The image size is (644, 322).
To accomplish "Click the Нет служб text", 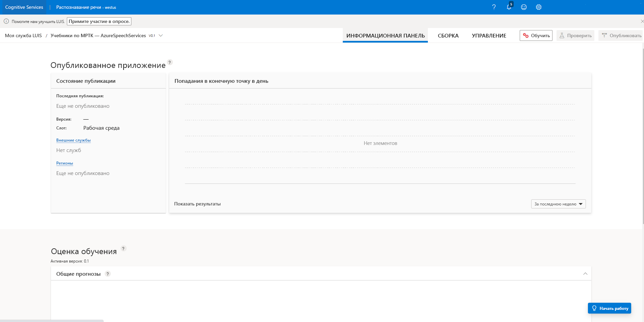I will click(x=69, y=150).
